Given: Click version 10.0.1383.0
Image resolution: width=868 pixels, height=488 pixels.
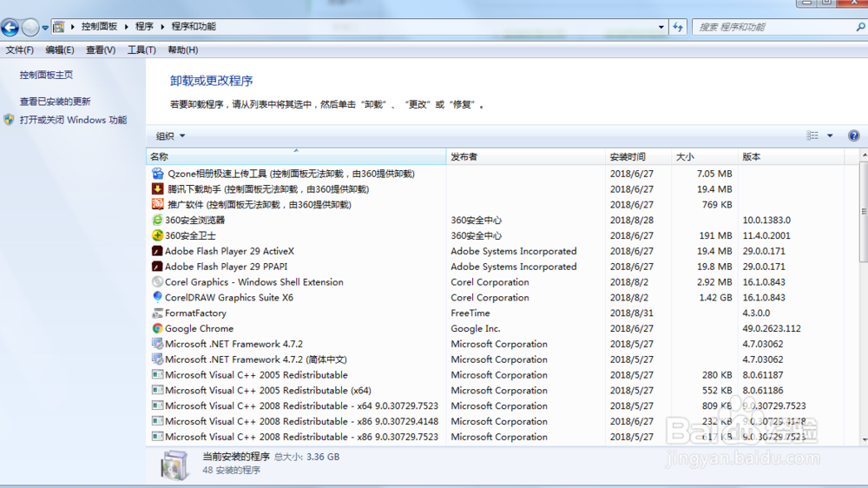Looking at the screenshot, I should [766, 220].
